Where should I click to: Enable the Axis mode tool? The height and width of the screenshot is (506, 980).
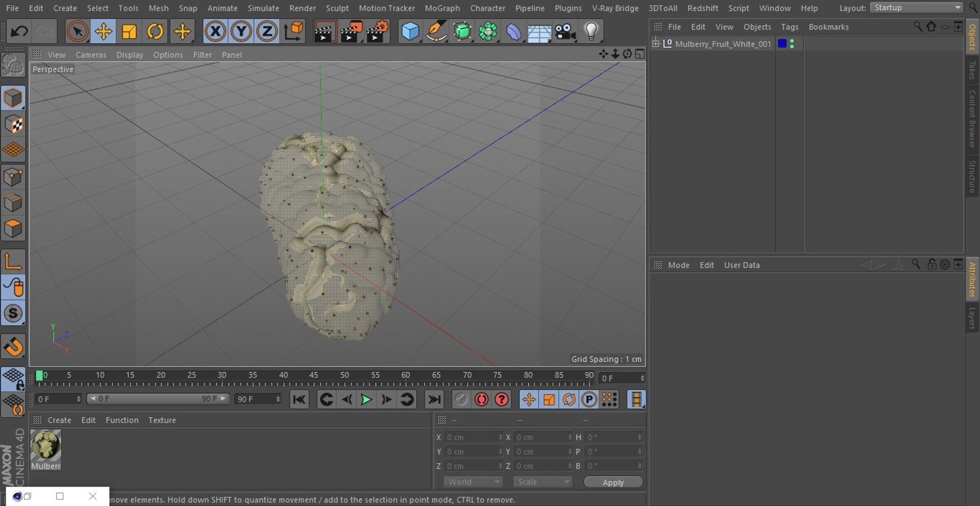point(13,261)
